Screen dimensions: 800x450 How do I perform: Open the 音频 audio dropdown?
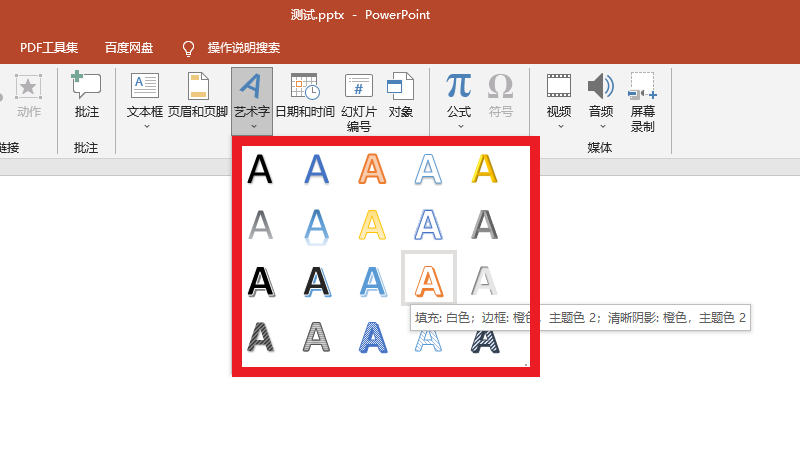pos(601,126)
